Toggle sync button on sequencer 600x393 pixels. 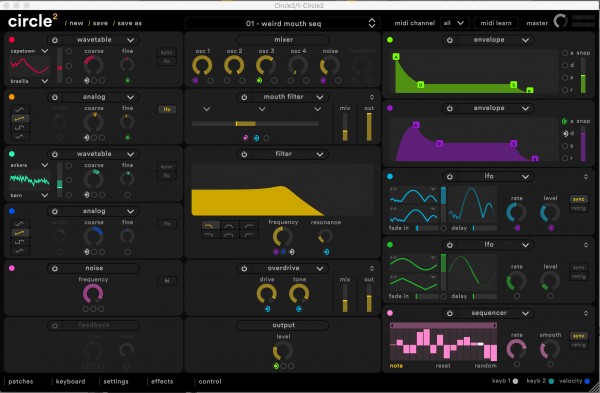(579, 336)
